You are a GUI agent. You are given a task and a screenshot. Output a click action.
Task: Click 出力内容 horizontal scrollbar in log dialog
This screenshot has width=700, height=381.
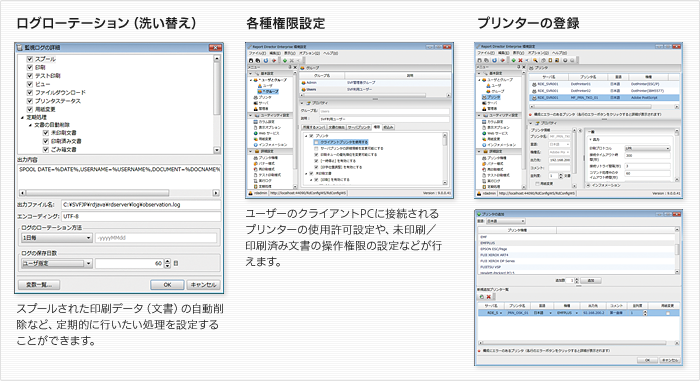pos(119,193)
